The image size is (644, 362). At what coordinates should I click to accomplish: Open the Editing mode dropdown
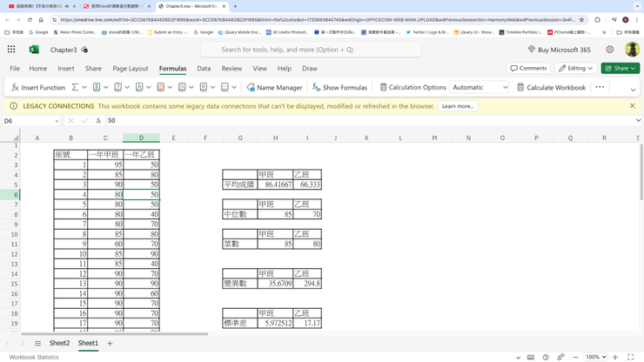click(x=575, y=68)
